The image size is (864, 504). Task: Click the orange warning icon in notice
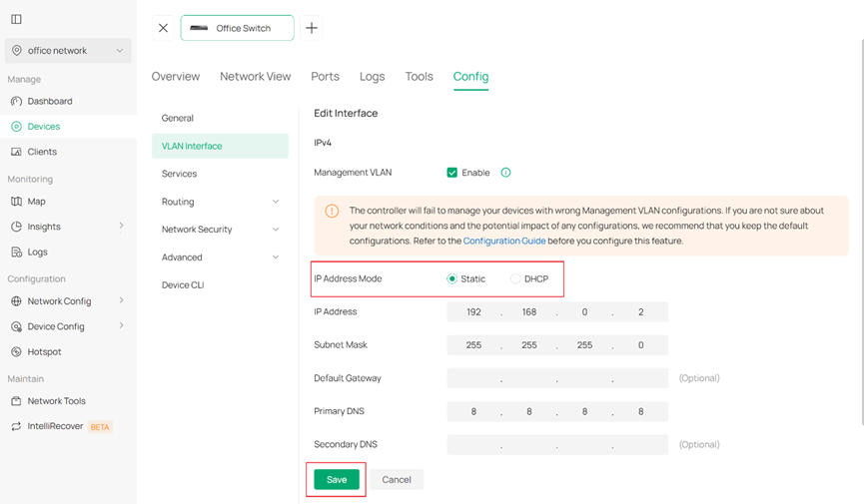pos(332,211)
